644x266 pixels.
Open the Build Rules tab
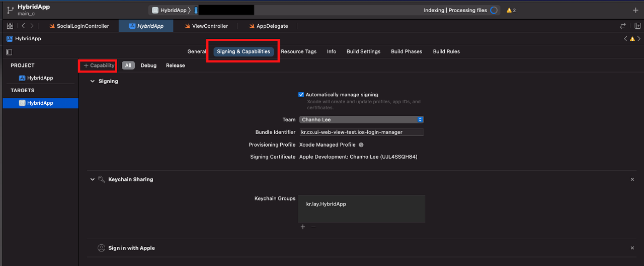(x=446, y=51)
